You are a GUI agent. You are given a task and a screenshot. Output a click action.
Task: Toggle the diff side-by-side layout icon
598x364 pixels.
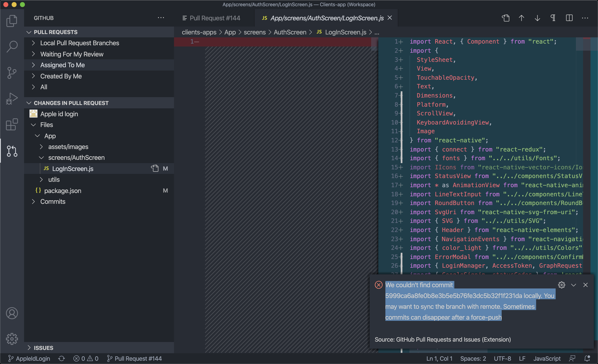[569, 18]
